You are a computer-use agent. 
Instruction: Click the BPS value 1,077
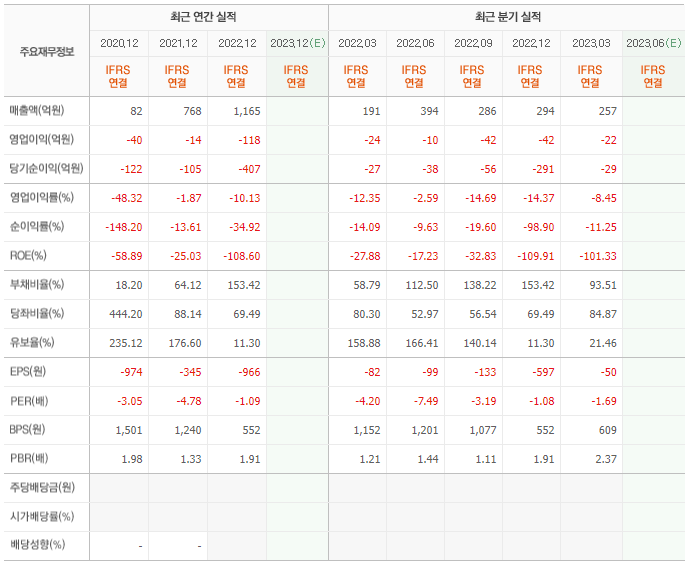point(483,430)
